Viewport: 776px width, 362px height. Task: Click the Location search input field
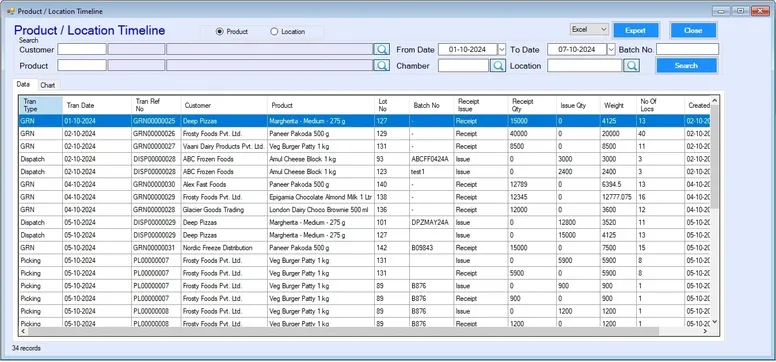pos(584,65)
